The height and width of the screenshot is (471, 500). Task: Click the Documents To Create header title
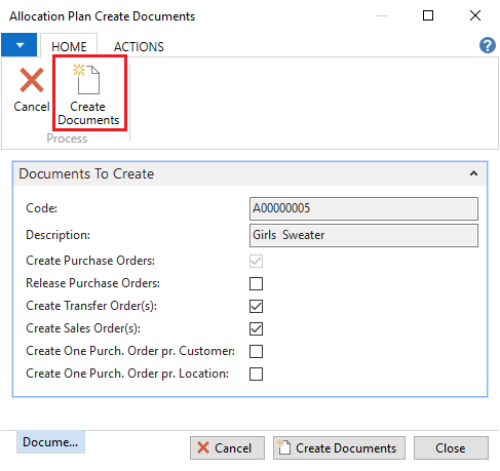click(x=86, y=174)
